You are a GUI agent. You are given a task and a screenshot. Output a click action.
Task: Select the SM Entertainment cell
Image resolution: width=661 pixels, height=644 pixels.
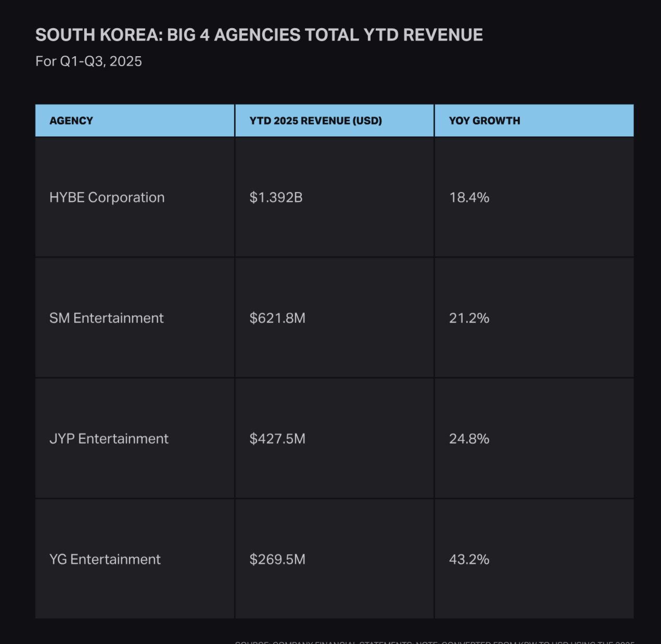coord(106,318)
